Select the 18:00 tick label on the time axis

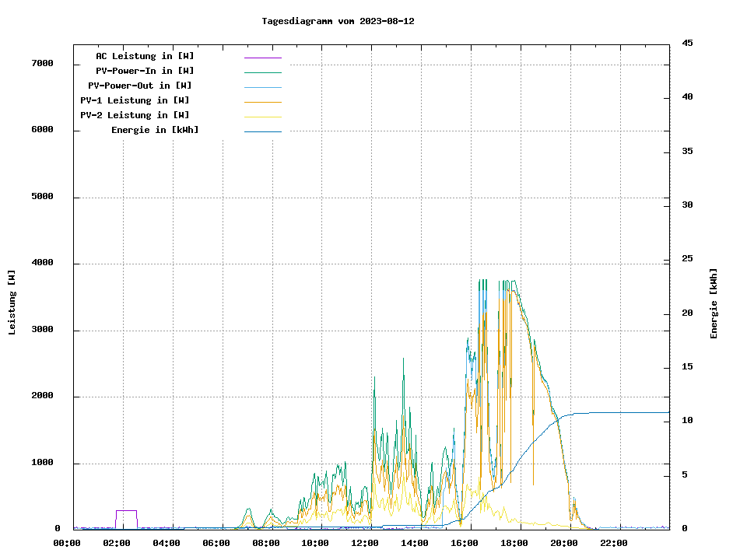(x=514, y=543)
